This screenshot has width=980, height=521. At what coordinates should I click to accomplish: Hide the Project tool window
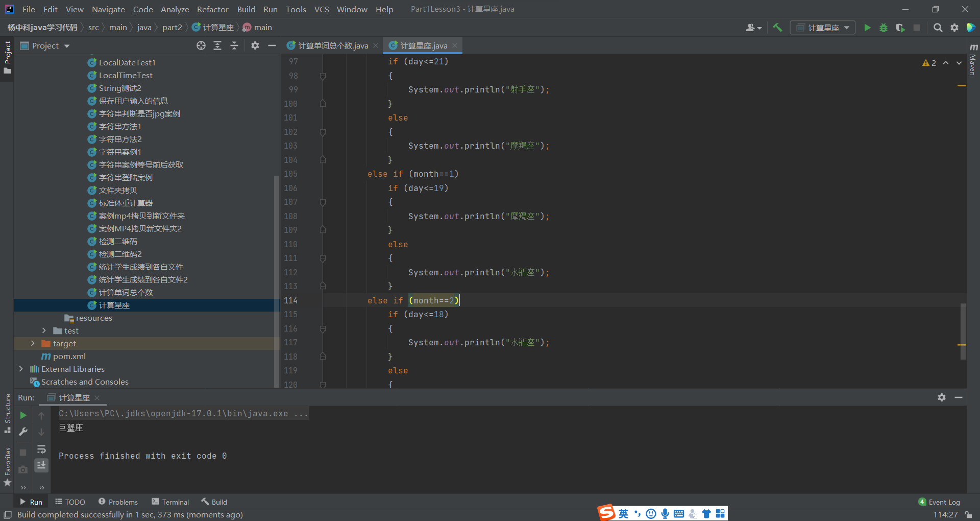272,46
